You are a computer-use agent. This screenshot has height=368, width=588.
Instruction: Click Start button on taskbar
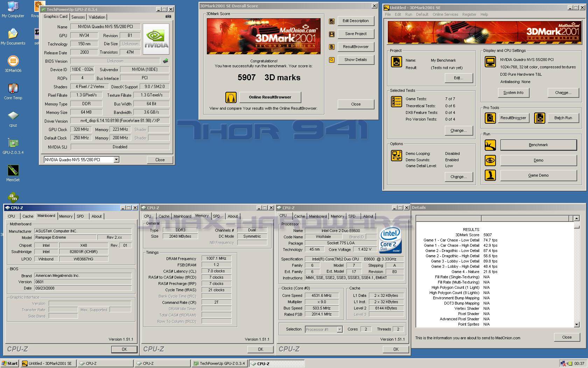click(10, 363)
